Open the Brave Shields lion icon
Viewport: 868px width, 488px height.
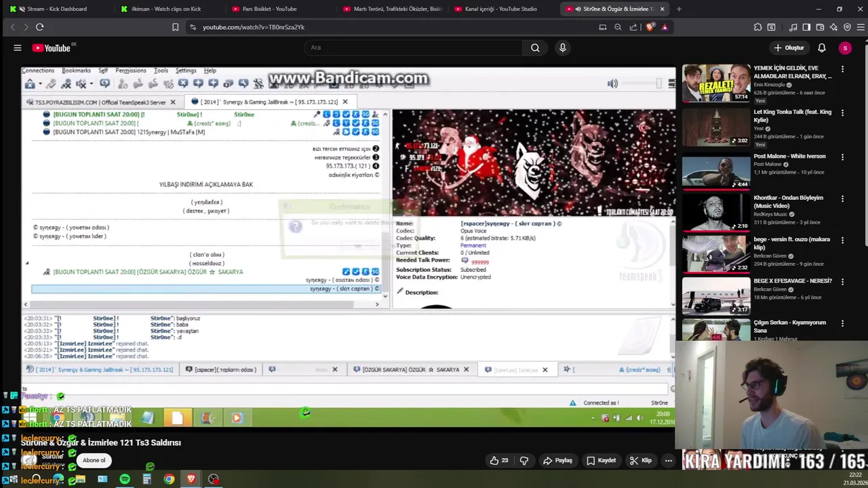(x=650, y=27)
